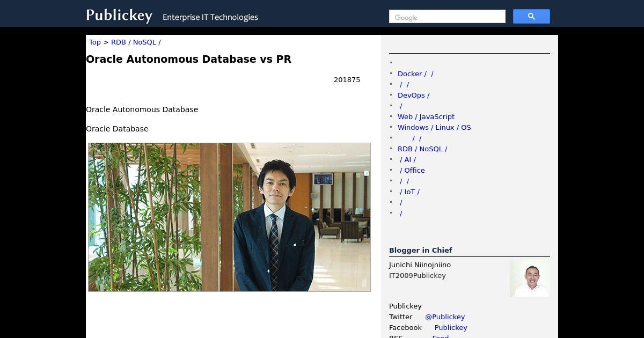Open the Docker category link
Screen dimensions: 644x338
415,74
